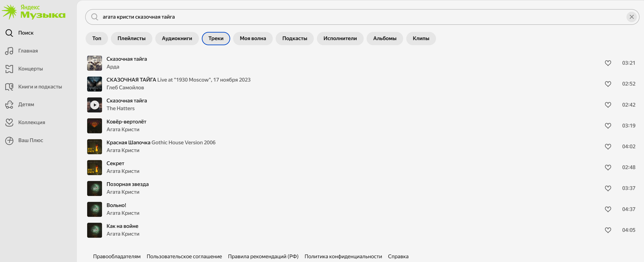The image size is (644, 262).
Task: Open Книги и подкасты in the sidebar
Action: click(40, 87)
